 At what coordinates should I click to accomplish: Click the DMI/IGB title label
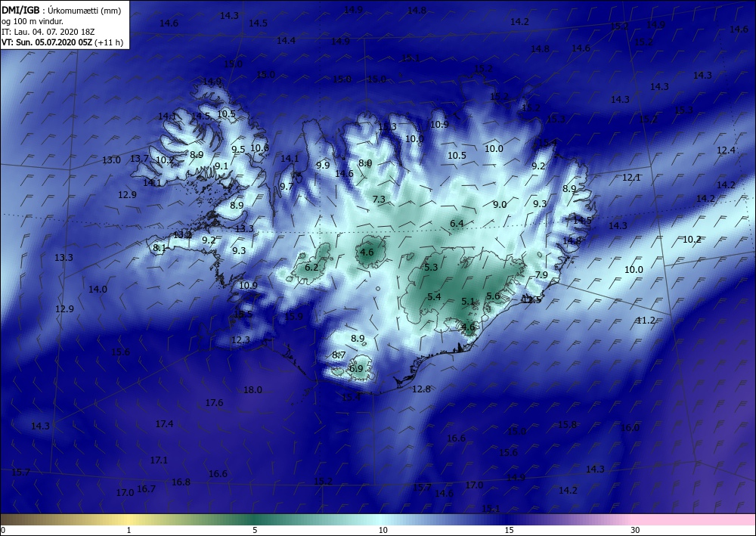coord(20,11)
